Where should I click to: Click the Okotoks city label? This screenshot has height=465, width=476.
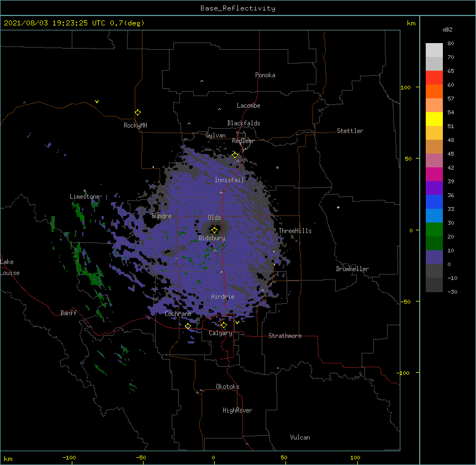coord(228,387)
